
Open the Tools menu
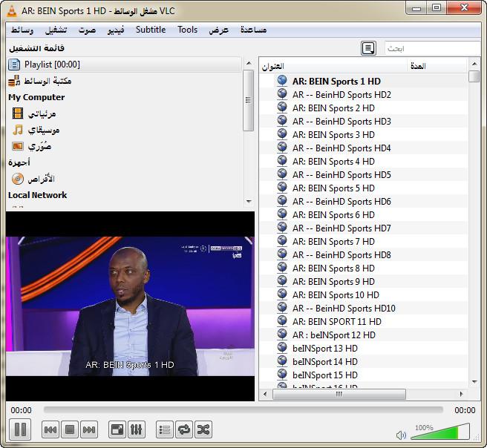187,30
